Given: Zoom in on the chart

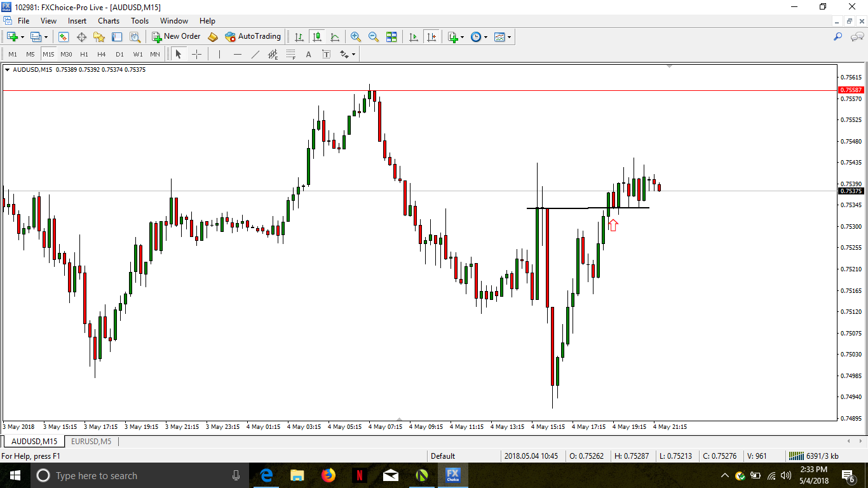Looking at the screenshot, I should [x=356, y=37].
